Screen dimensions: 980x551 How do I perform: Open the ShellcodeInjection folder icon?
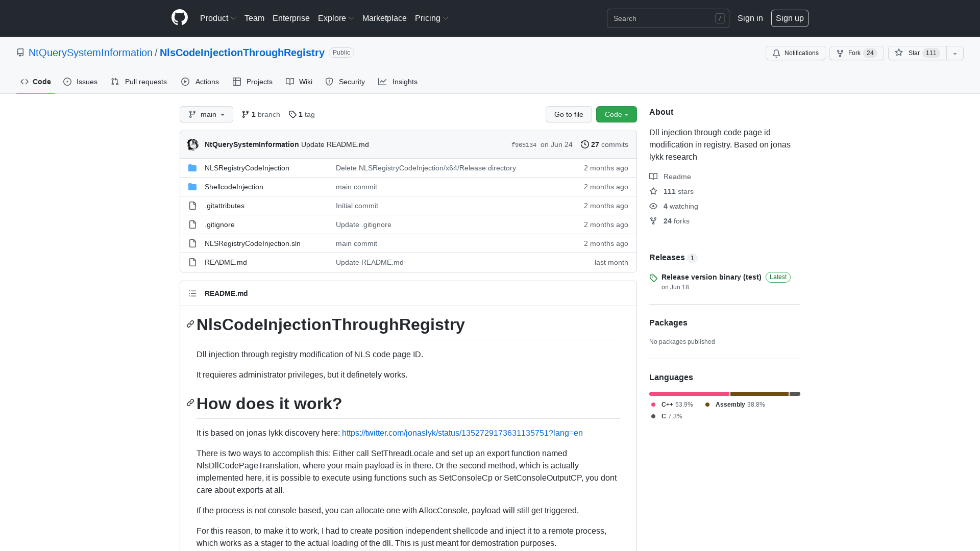coord(192,187)
